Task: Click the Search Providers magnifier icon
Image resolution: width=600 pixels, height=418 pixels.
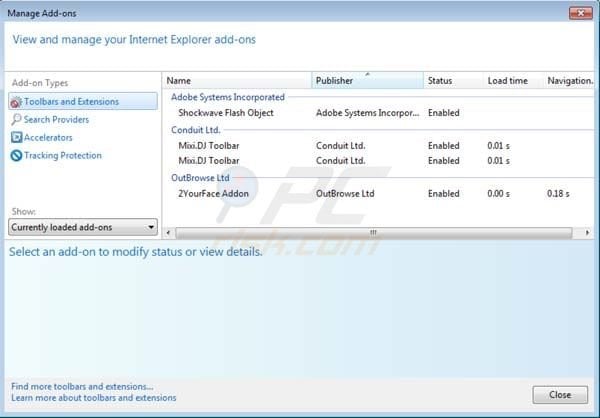Action: point(16,119)
